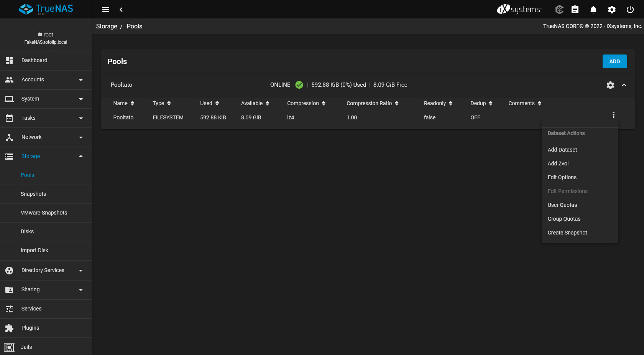The width and height of the screenshot is (644, 355).
Task: Open the Pooltato pool gear menu
Action: tap(610, 85)
